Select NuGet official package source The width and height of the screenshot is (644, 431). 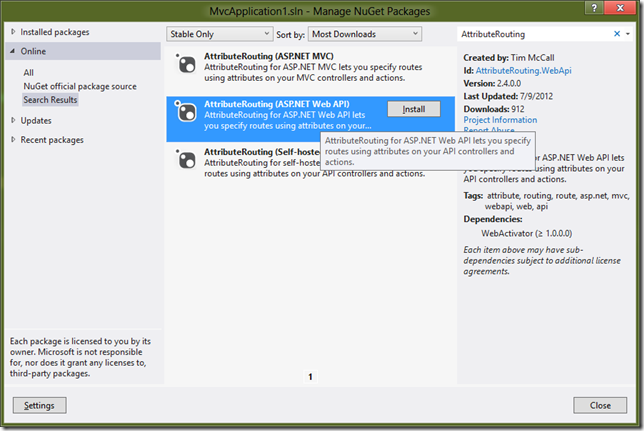coord(80,86)
